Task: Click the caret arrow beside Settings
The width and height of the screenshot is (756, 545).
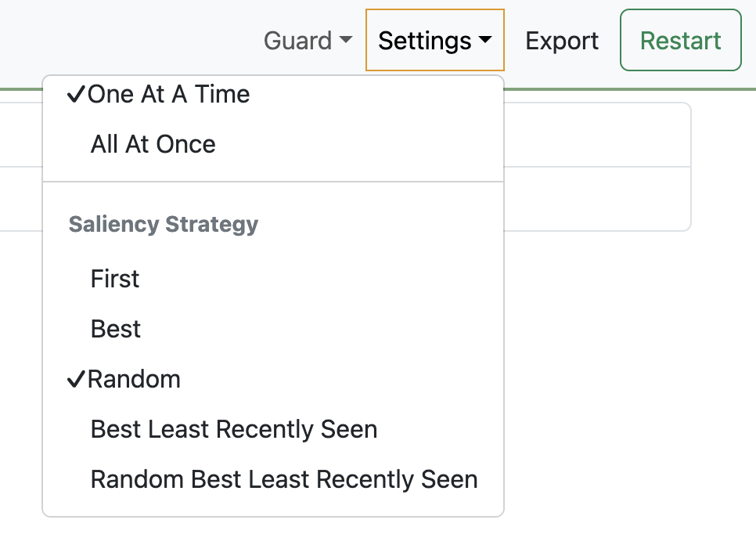Action: [x=485, y=41]
